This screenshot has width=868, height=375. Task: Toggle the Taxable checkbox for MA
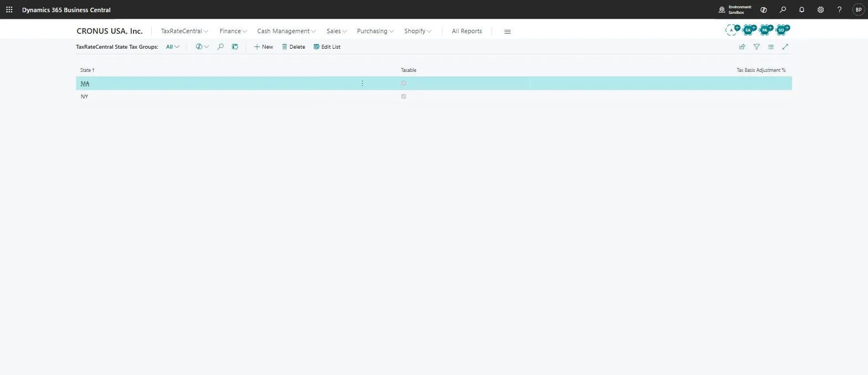404,84
